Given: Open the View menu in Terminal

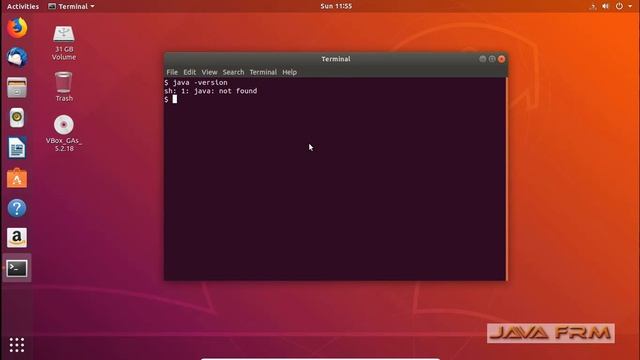Looking at the screenshot, I should point(209,72).
